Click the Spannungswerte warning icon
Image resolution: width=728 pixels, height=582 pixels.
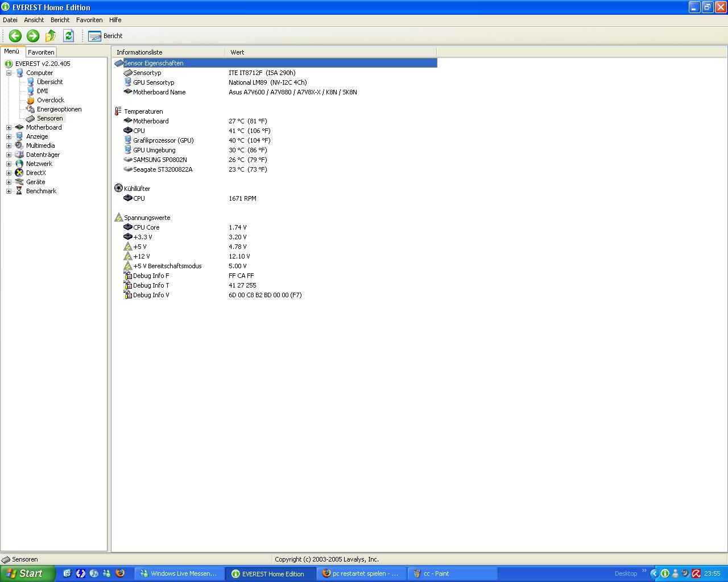click(x=118, y=217)
